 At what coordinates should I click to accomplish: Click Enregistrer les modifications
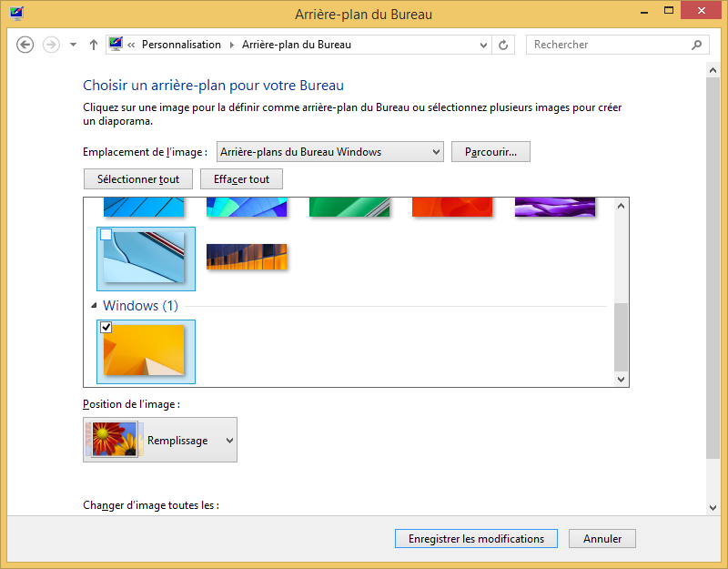(x=476, y=539)
